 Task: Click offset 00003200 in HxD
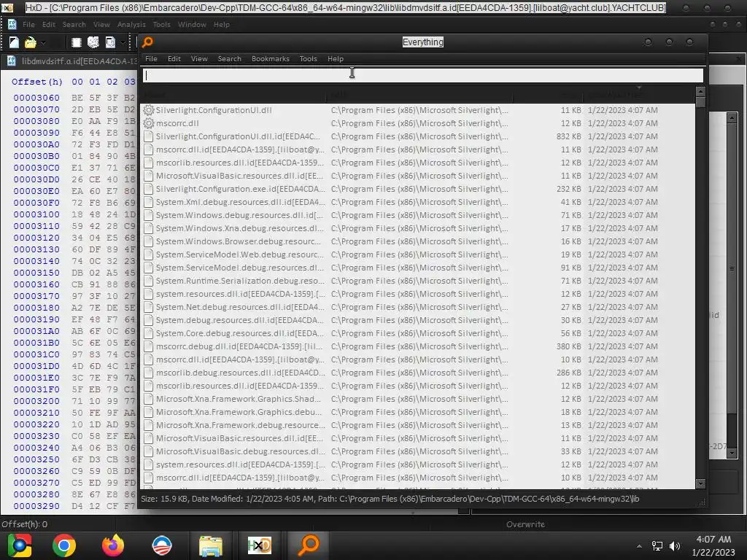tap(36, 401)
